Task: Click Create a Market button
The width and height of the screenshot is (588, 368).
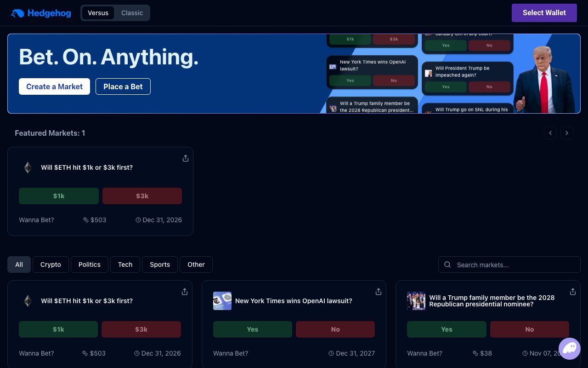Action: tap(54, 86)
